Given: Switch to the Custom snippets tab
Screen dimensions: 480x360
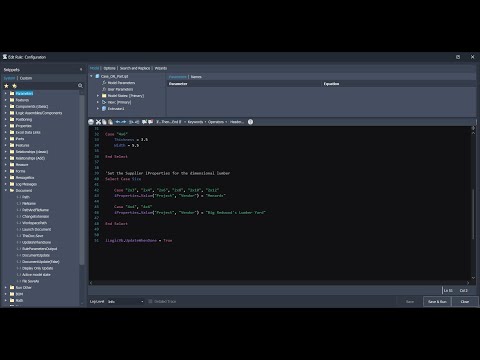Looking at the screenshot, I should [x=26, y=78].
